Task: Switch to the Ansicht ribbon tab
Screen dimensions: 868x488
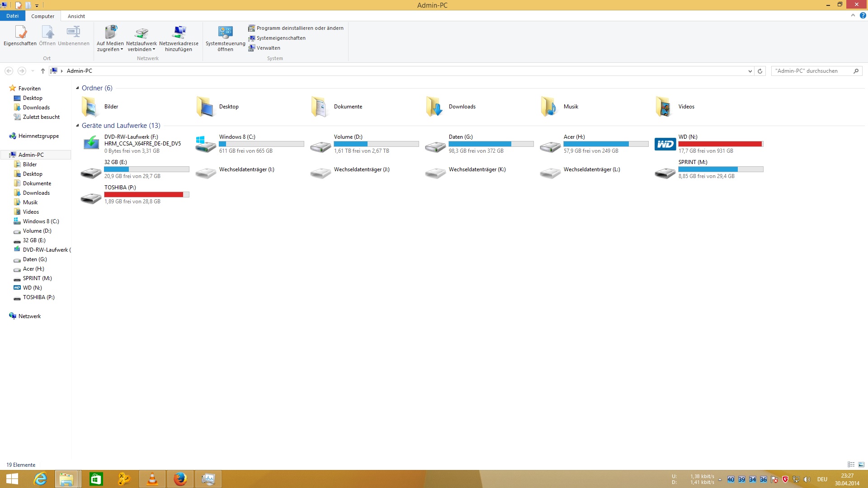Action: [x=76, y=16]
